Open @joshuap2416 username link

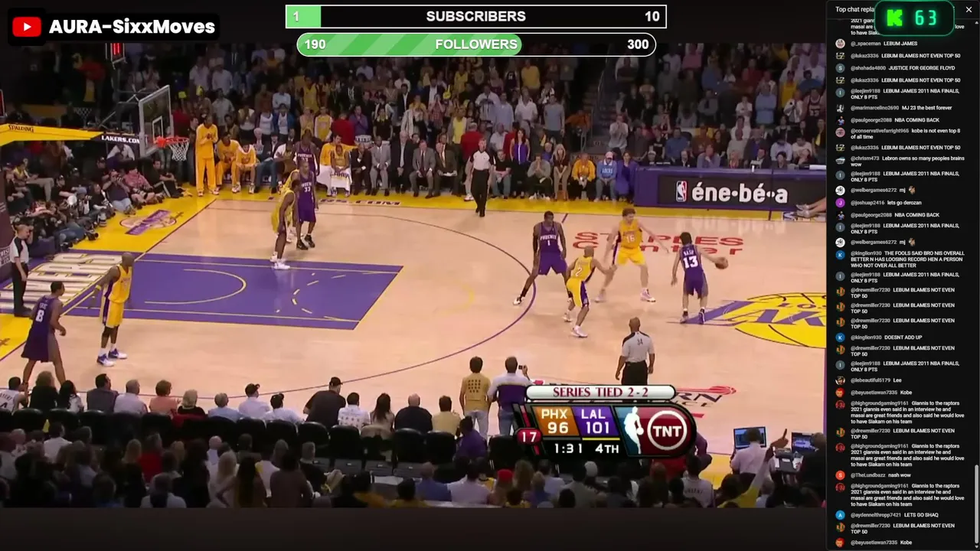point(867,203)
